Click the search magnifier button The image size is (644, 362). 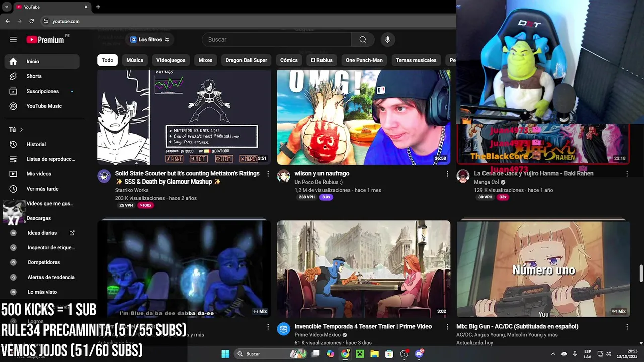363,40
